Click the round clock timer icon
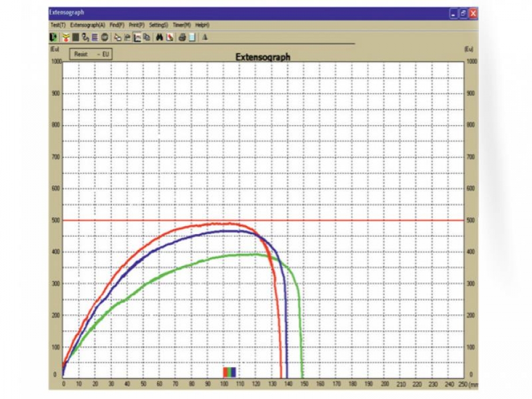Viewport: 532px width, 399px height. 105,37
